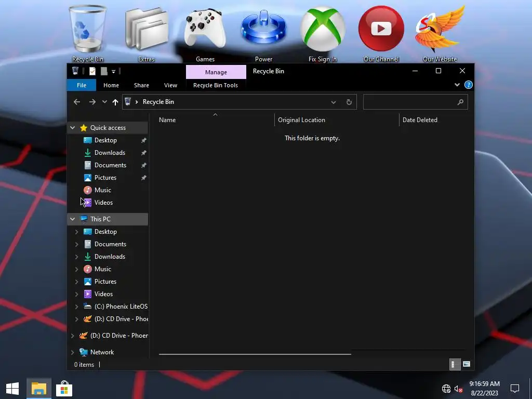The image size is (532, 399).
Task: Expand the (C:) Phoenix LiteOS drive
Action: [x=77, y=307]
